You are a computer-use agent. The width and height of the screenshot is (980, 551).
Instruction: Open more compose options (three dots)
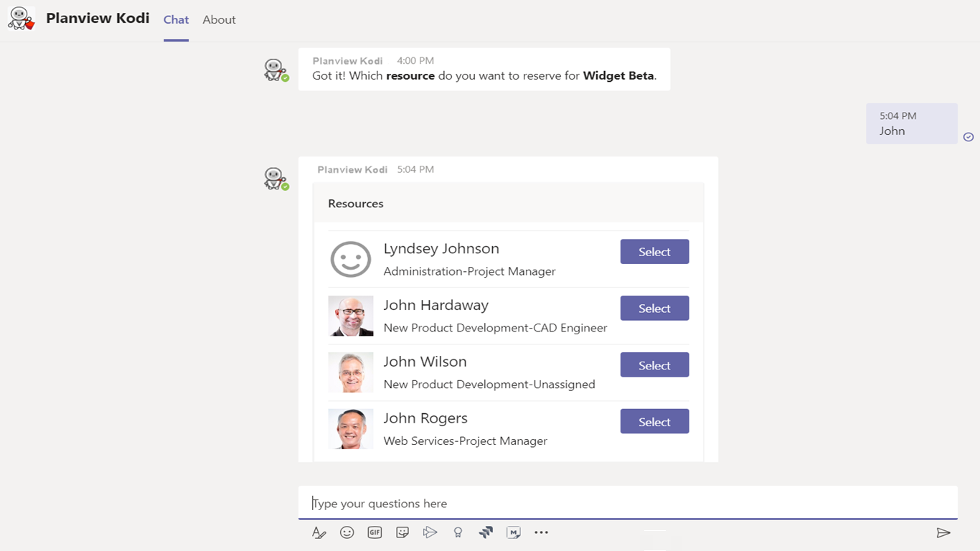coord(542,532)
